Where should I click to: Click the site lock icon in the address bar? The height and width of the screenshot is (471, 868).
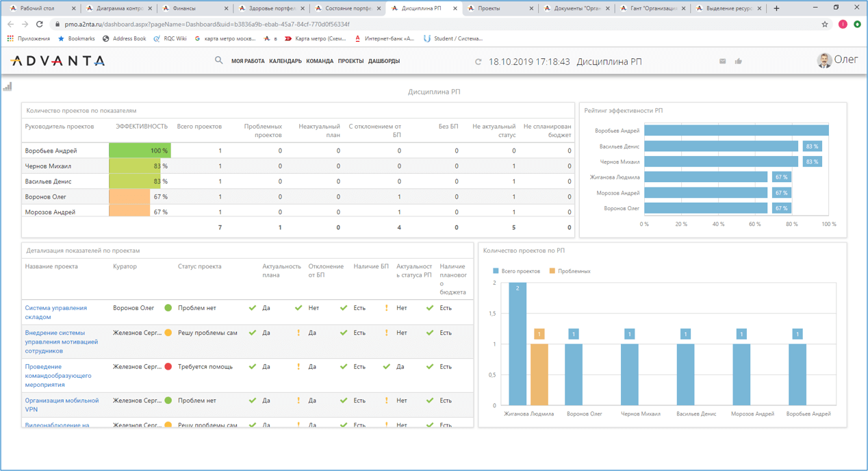coord(58,24)
